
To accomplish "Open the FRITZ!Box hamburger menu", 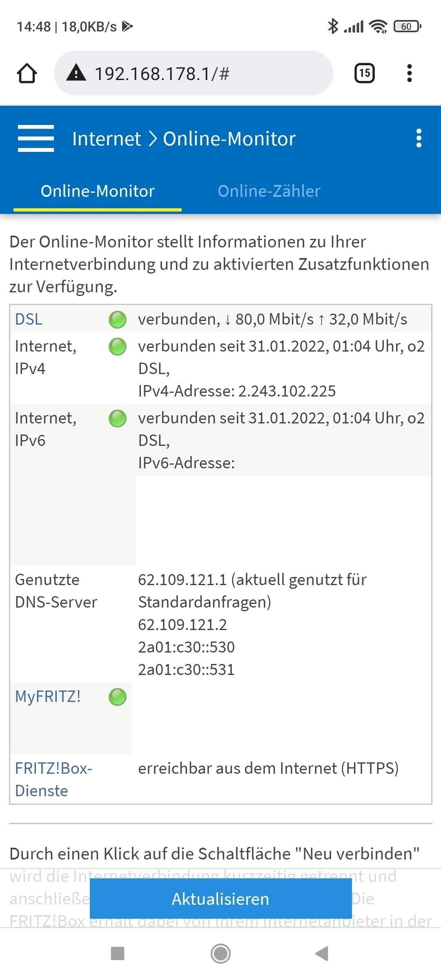I will coord(36,139).
